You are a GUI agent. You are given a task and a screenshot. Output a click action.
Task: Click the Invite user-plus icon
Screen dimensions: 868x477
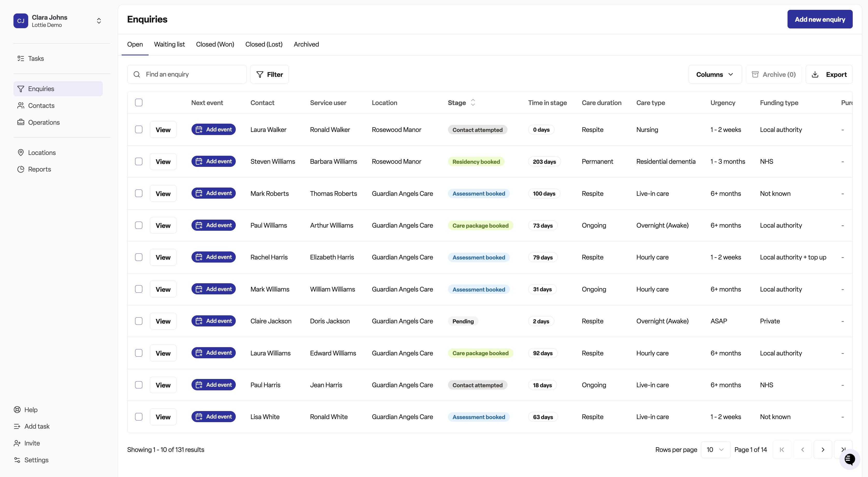click(x=17, y=443)
